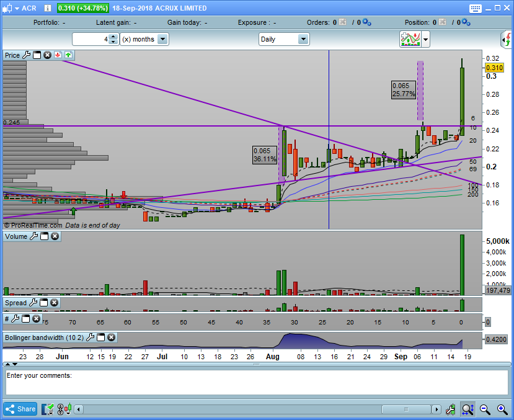Click the period units value field showing 4
Image resolution: width=514 pixels, height=420 pixels.
(x=91, y=39)
